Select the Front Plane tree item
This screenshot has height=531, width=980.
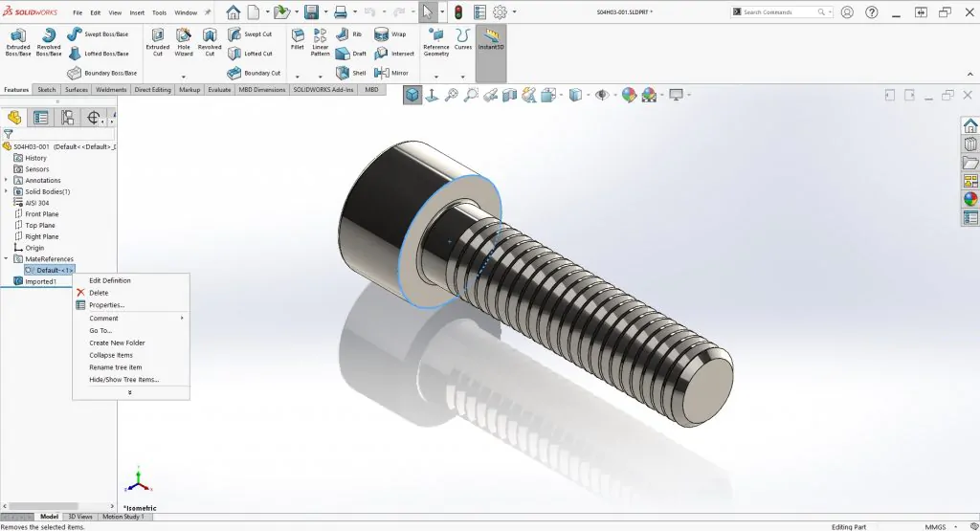pyautogui.click(x=42, y=213)
